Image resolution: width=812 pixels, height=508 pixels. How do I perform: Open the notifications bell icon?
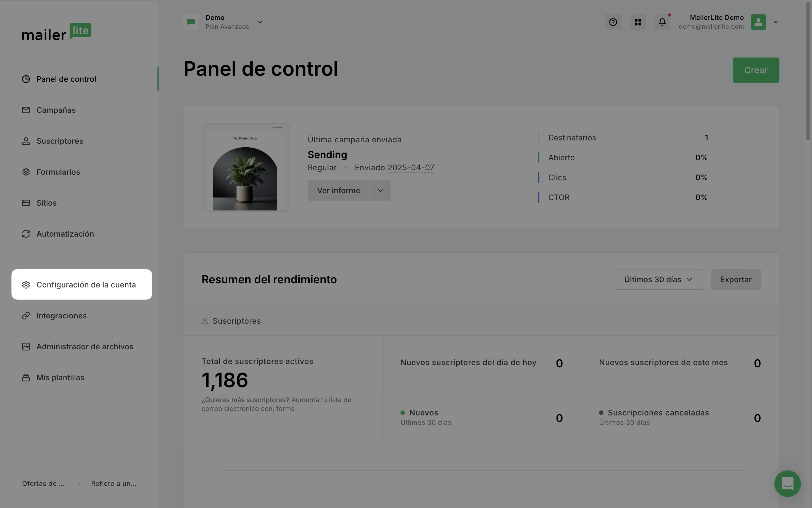click(x=662, y=22)
